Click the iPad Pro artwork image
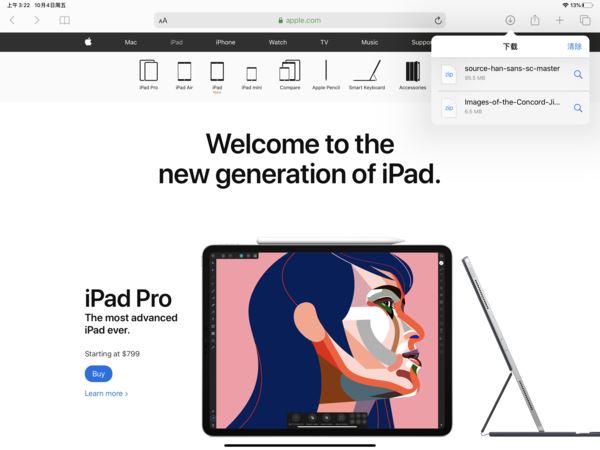This screenshot has width=600, height=450. pos(327,340)
